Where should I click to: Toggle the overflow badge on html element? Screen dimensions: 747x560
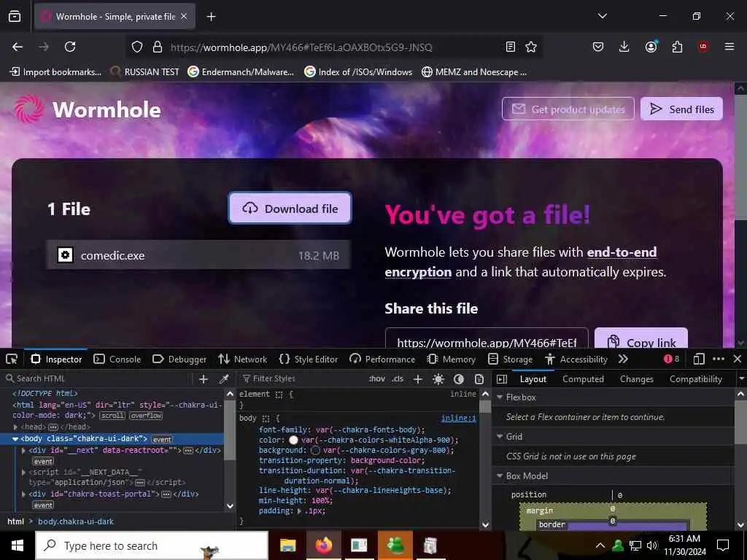[x=146, y=416]
